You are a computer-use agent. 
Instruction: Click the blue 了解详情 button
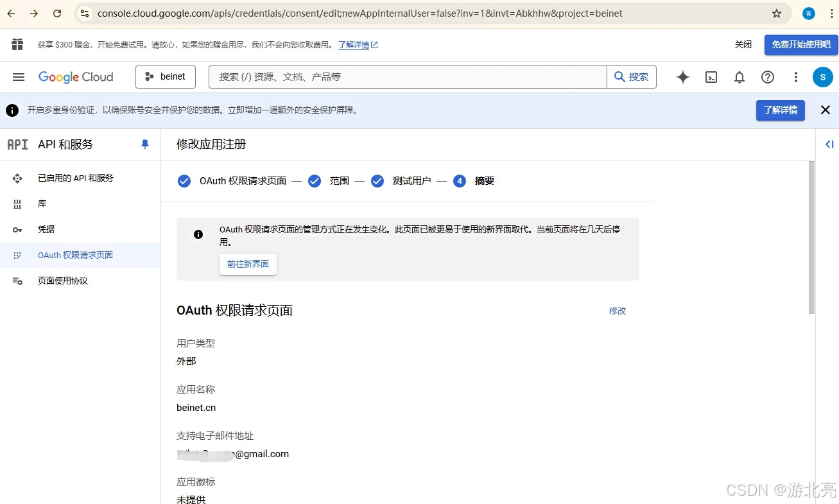pos(781,110)
